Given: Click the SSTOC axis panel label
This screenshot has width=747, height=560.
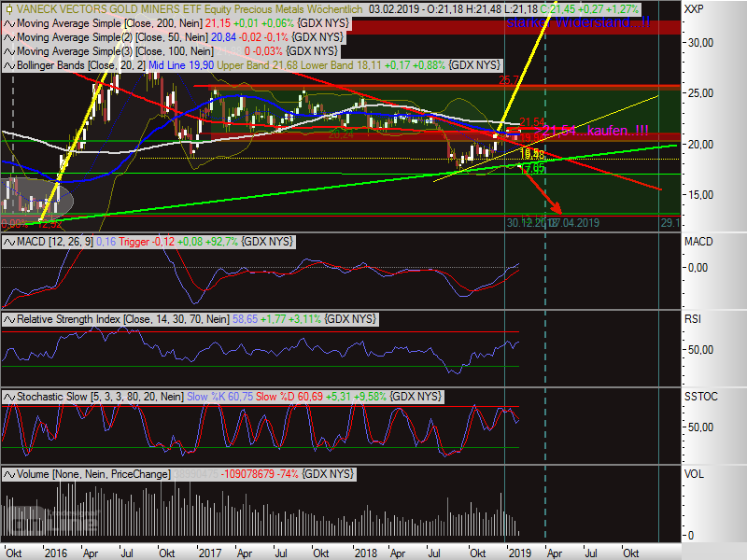Looking at the screenshot, I should (x=701, y=396).
